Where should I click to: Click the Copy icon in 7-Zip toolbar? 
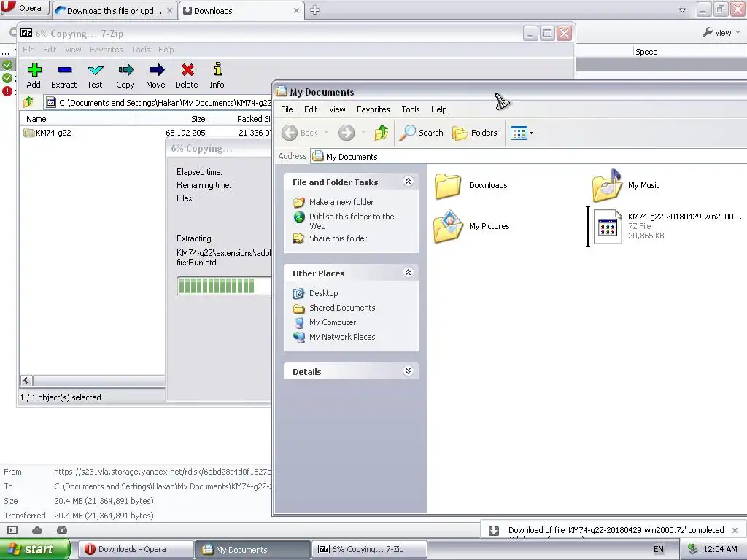(125, 75)
